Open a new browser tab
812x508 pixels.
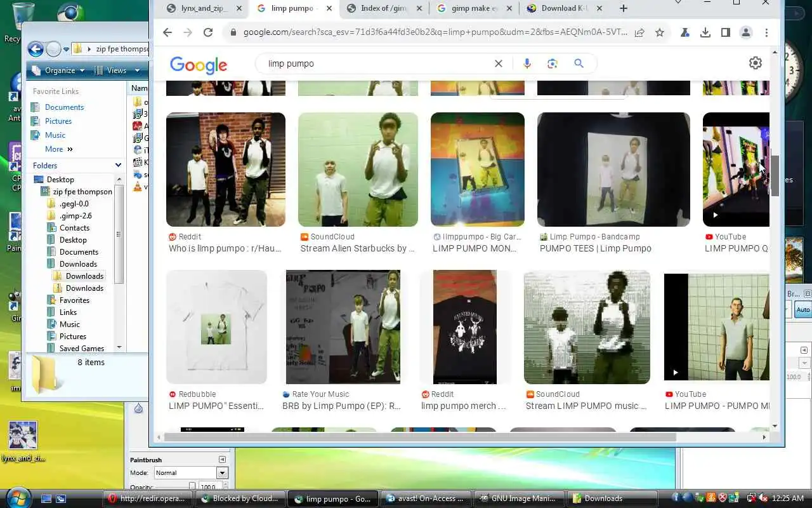coord(624,8)
